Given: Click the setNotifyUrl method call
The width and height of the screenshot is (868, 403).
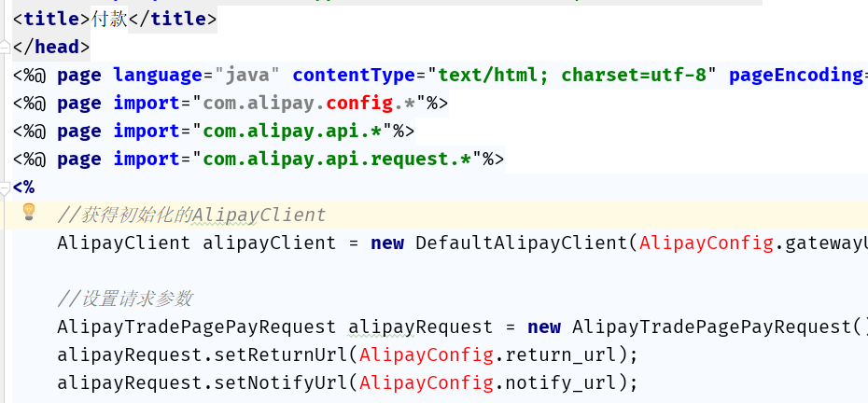Looking at the screenshot, I should point(281,382).
